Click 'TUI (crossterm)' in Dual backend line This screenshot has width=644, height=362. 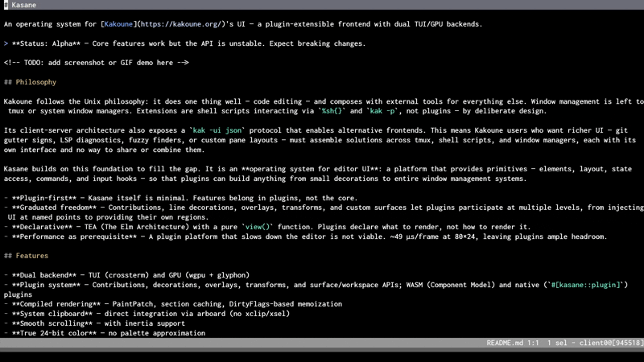click(x=118, y=275)
